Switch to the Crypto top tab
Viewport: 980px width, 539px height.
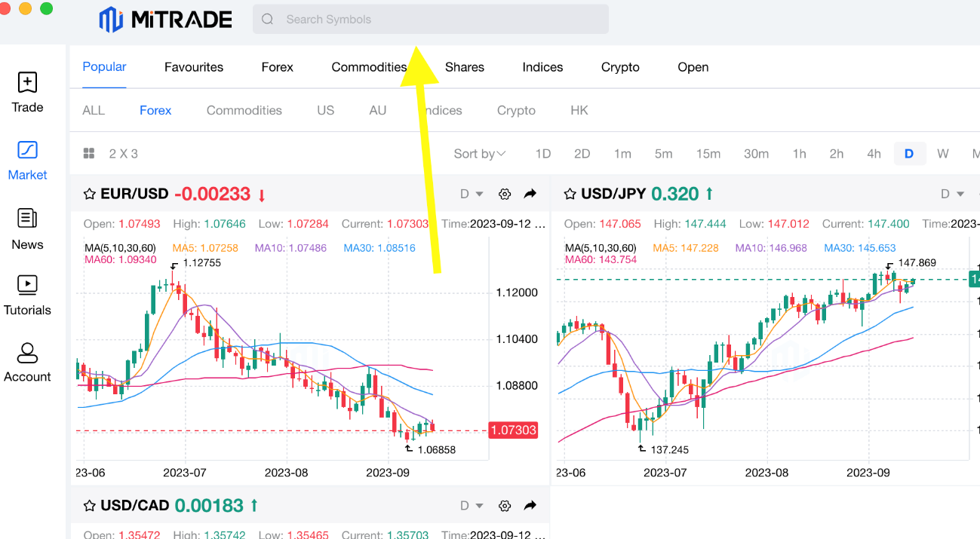(620, 67)
